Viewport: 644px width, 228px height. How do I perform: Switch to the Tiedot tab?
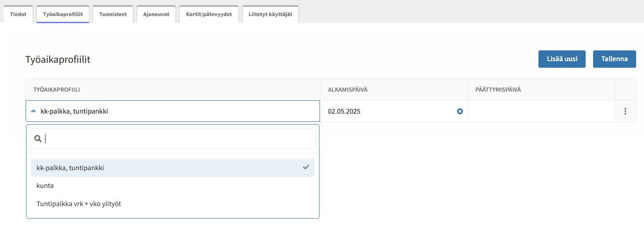pyautogui.click(x=18, y=14)
